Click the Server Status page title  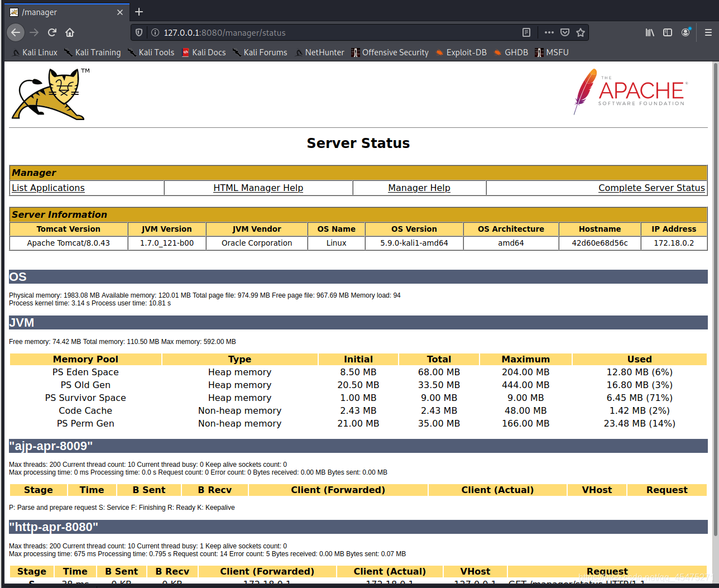point(358,144)
